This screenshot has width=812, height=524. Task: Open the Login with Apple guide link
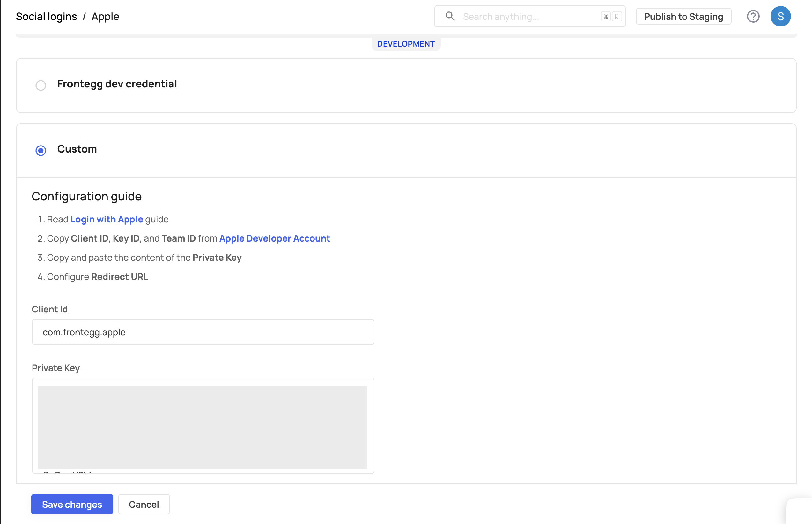[x=107, y=220]
